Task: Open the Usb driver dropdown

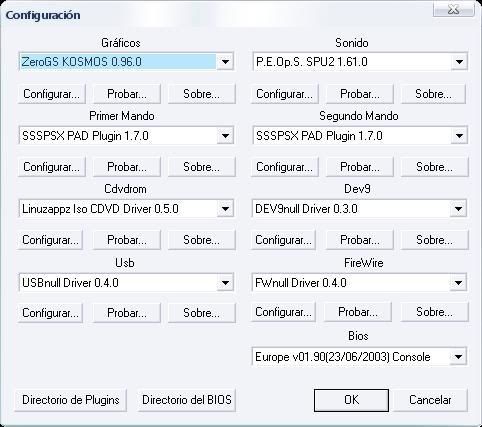Action: (225, 283)
